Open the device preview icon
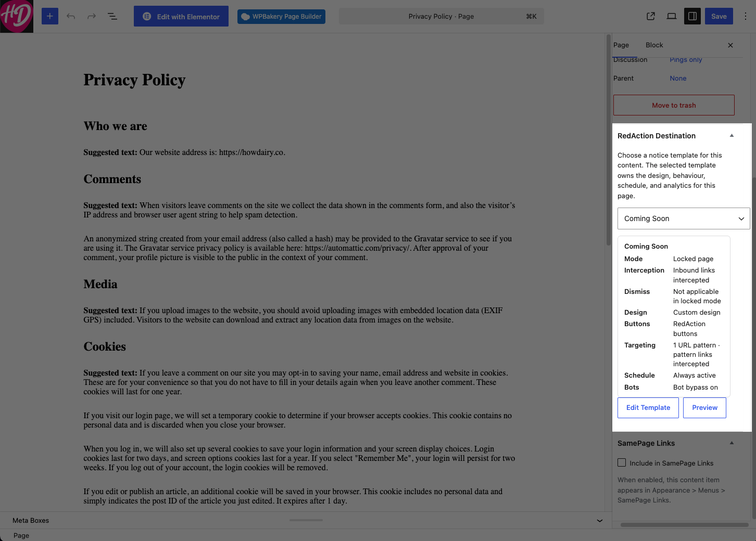 tap(672, 16)
